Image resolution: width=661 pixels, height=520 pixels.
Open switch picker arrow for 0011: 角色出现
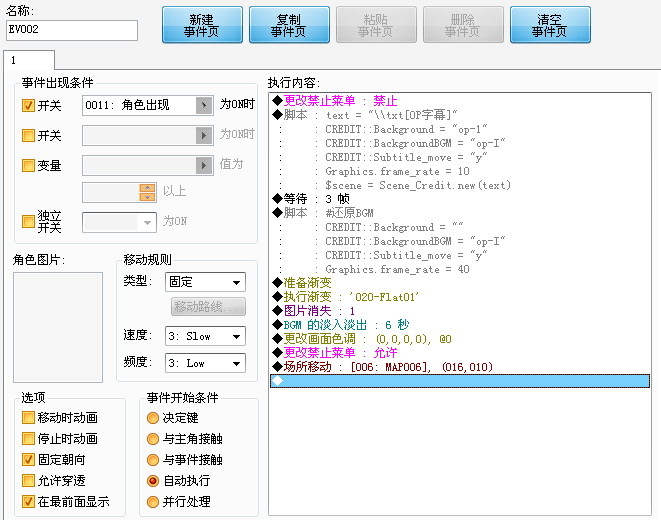pos(204,105)
